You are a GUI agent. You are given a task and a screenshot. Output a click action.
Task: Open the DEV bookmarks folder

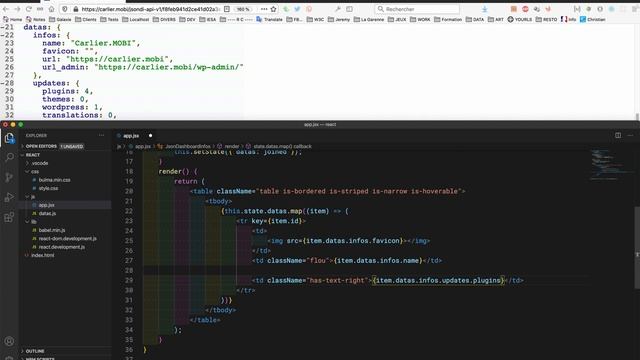point(187,19)
